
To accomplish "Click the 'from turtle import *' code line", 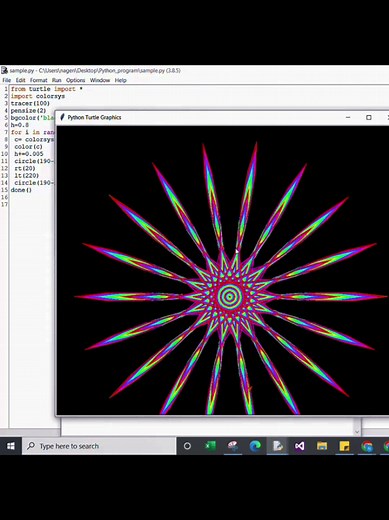I will tap(47, 89).
